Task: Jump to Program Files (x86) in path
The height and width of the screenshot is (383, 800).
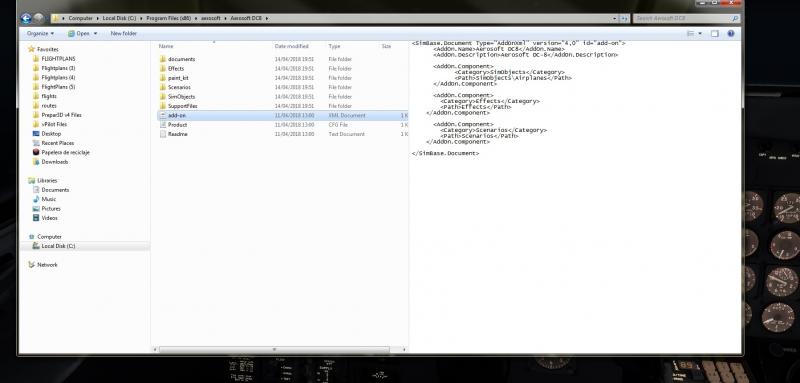Action: [168, 18]
